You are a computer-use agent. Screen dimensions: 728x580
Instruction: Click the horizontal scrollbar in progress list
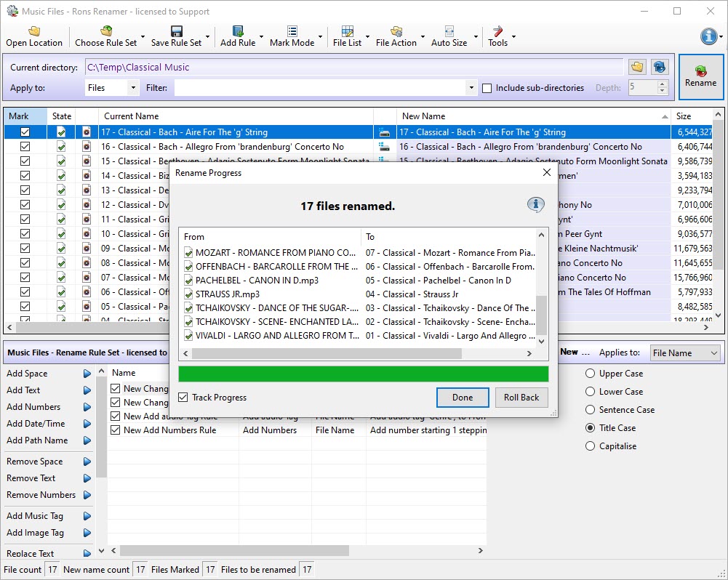[326, 353]
